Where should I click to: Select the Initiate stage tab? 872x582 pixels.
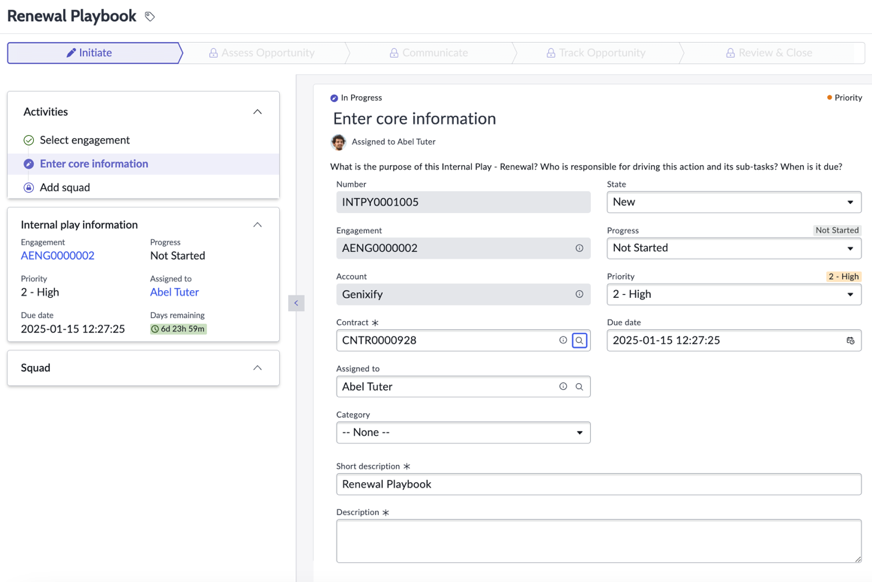point(95,53)
